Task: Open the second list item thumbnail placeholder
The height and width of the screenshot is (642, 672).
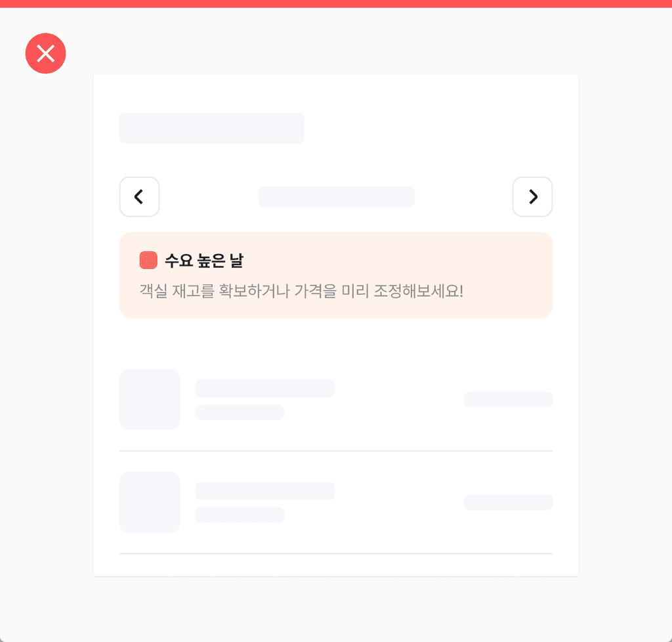Action: [x=150, y=502]
